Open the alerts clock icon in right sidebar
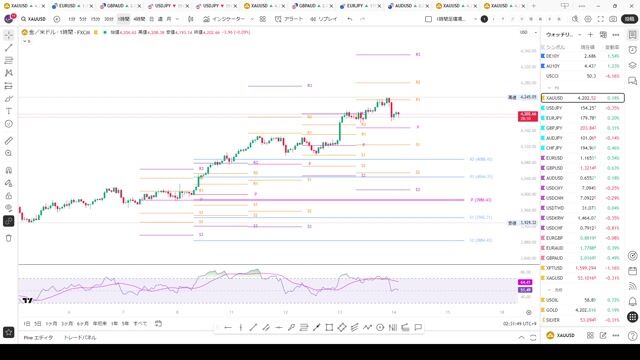 click(632, 50)
